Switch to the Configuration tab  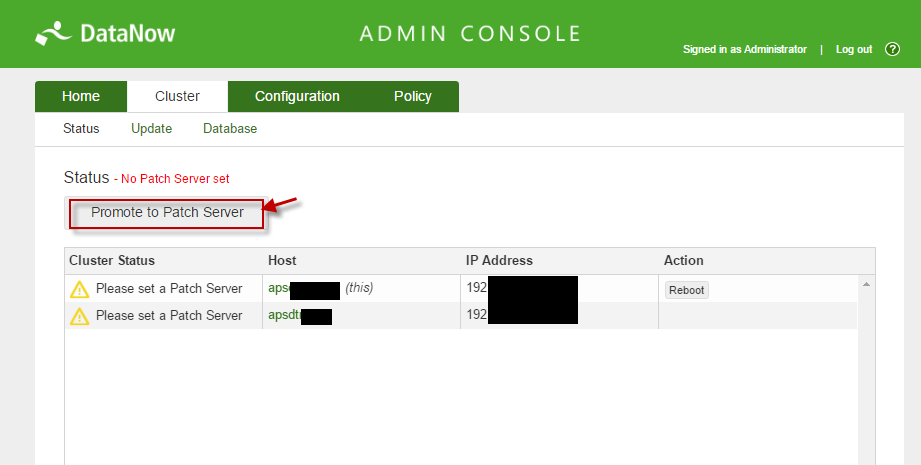[297, 96]
